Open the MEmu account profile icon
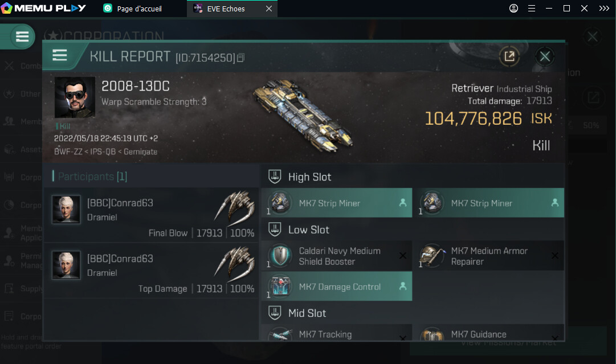616x364 pixels. point(513,9)
